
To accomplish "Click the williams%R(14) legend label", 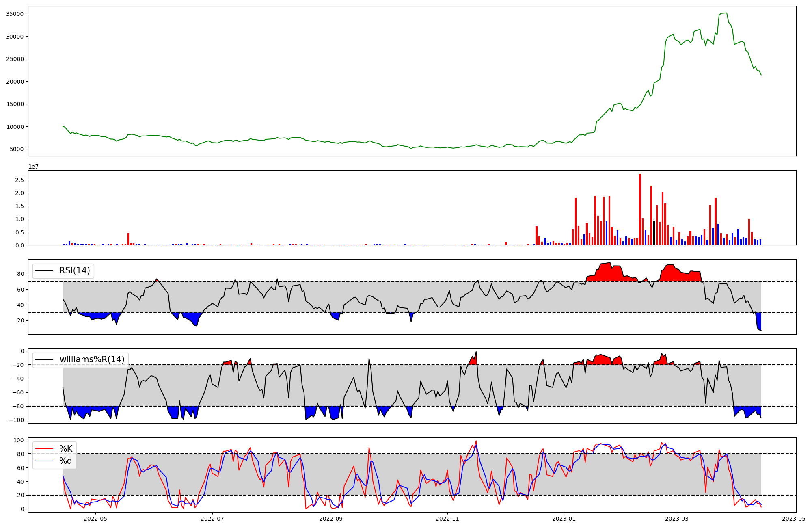I will pyautogui.click(x=92, y=359).
